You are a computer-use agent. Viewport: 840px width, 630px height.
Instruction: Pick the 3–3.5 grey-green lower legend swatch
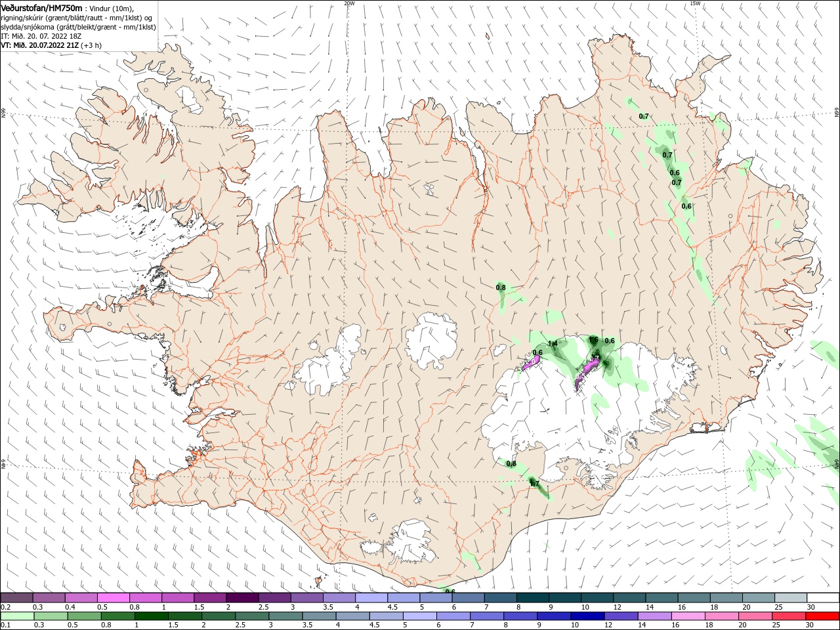click(286, 616)
